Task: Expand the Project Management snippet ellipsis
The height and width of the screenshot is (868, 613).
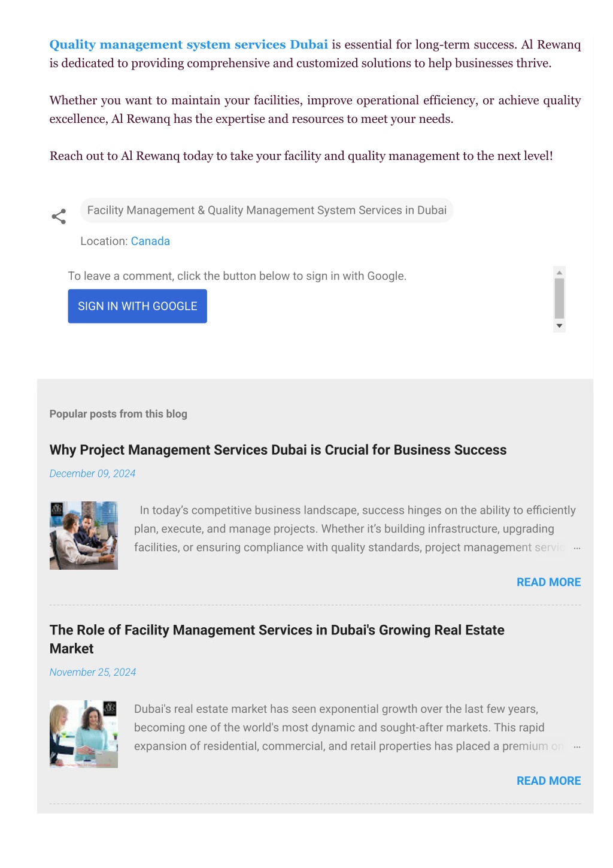Action: pyautogui.click(x=577, y=548)
